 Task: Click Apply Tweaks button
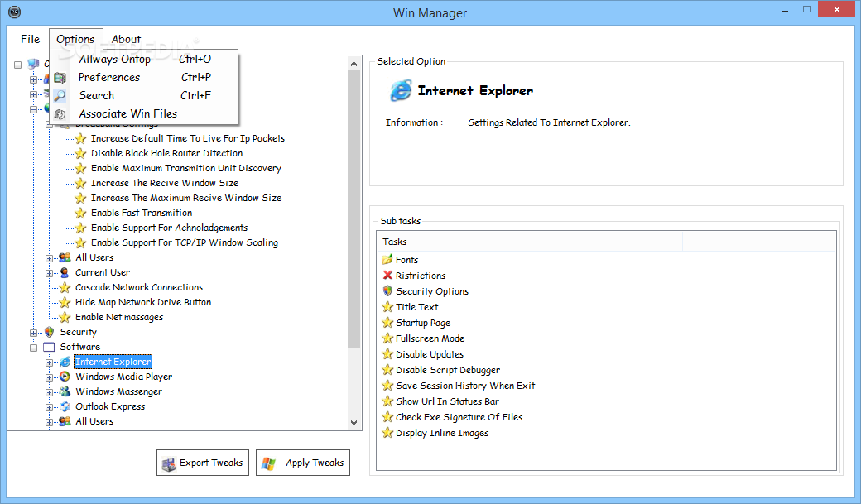pos(302,463)
